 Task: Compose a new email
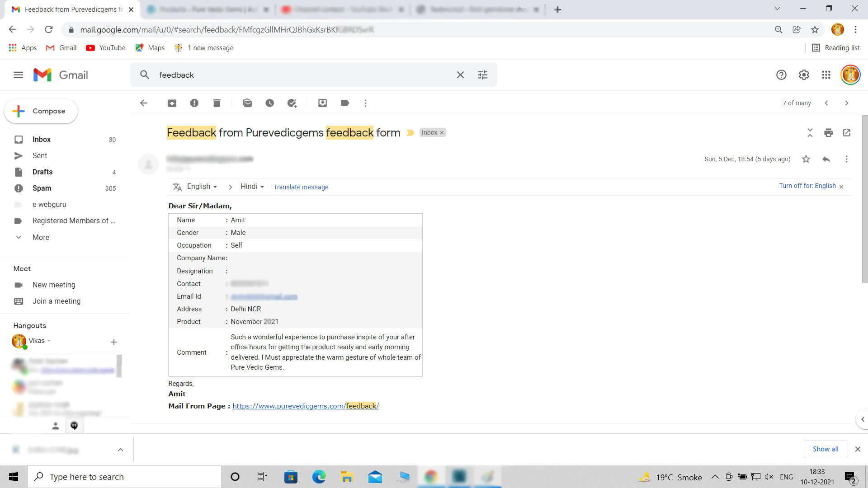[41, 111]
